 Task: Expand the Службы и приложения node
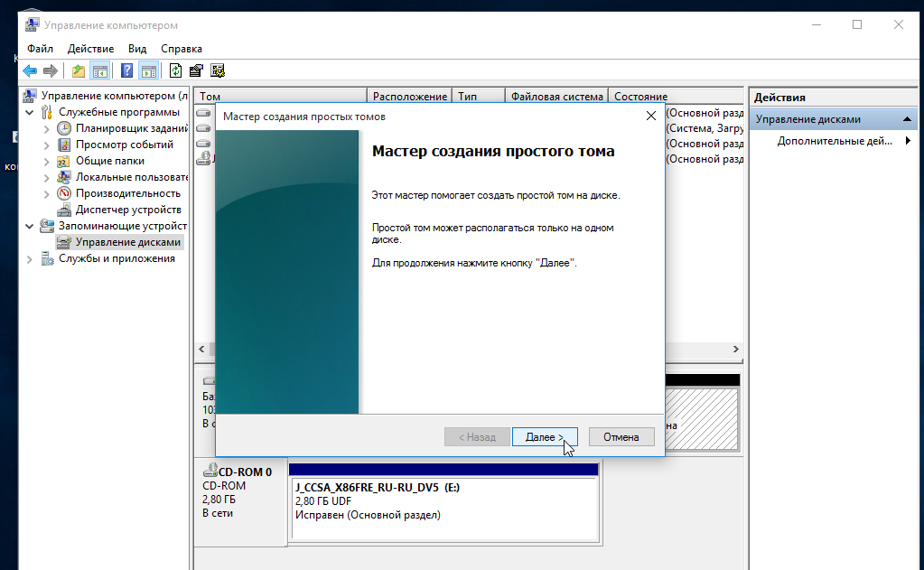[31, 259]
